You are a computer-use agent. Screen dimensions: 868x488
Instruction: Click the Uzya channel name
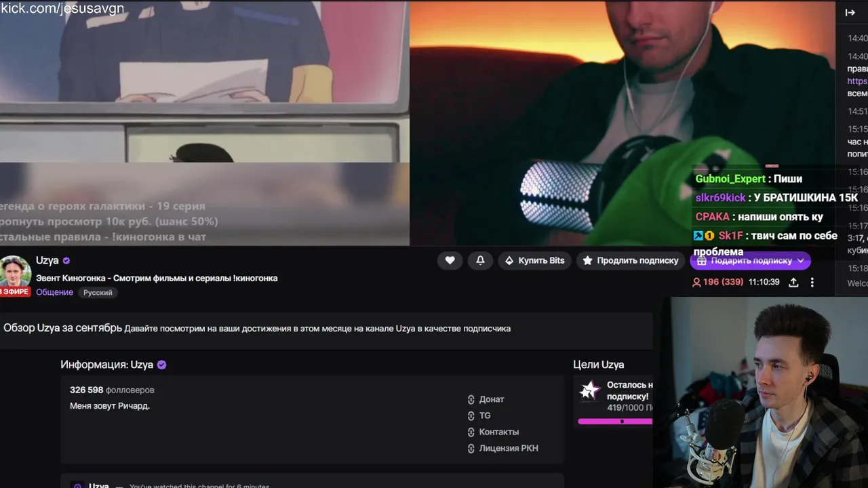[47, 260]
